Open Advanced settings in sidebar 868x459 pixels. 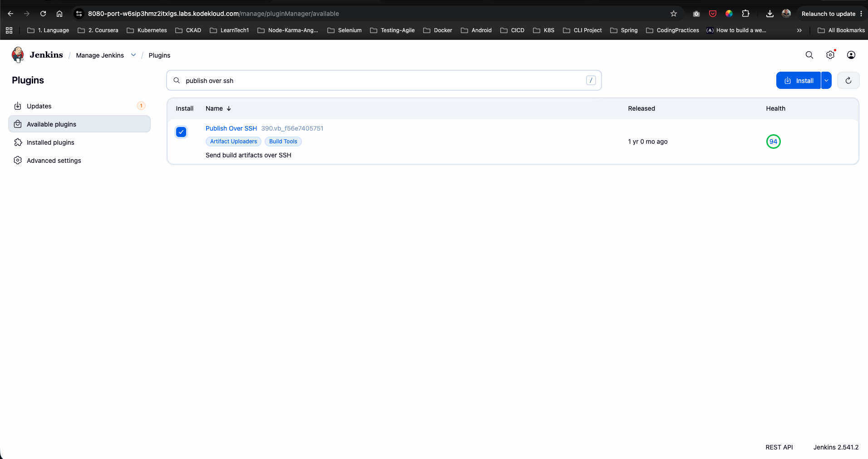(x=79, y=160)
